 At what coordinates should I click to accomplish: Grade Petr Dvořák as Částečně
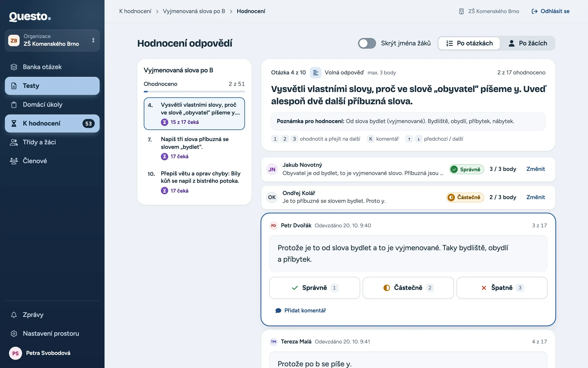click(x=408, y=288)
